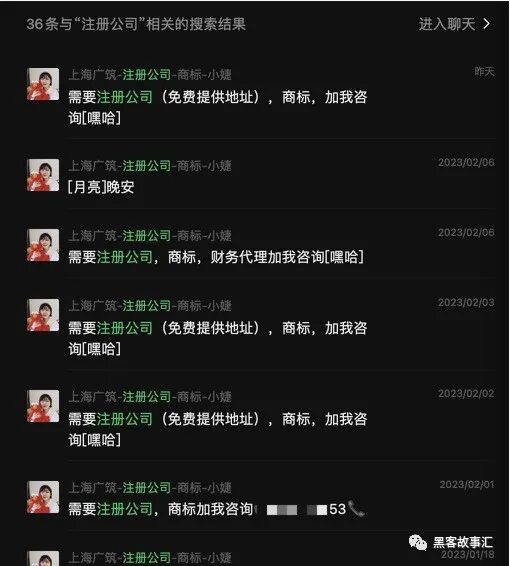Open message result ending with phone number 53
The width and height of the screenshot is (510, 566).
click(261, 497)
